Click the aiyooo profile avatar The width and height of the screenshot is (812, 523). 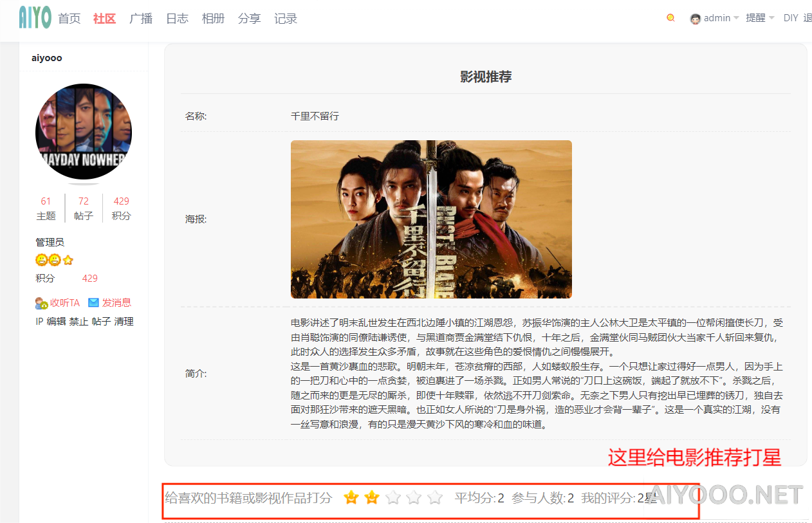tap(84, 132)
